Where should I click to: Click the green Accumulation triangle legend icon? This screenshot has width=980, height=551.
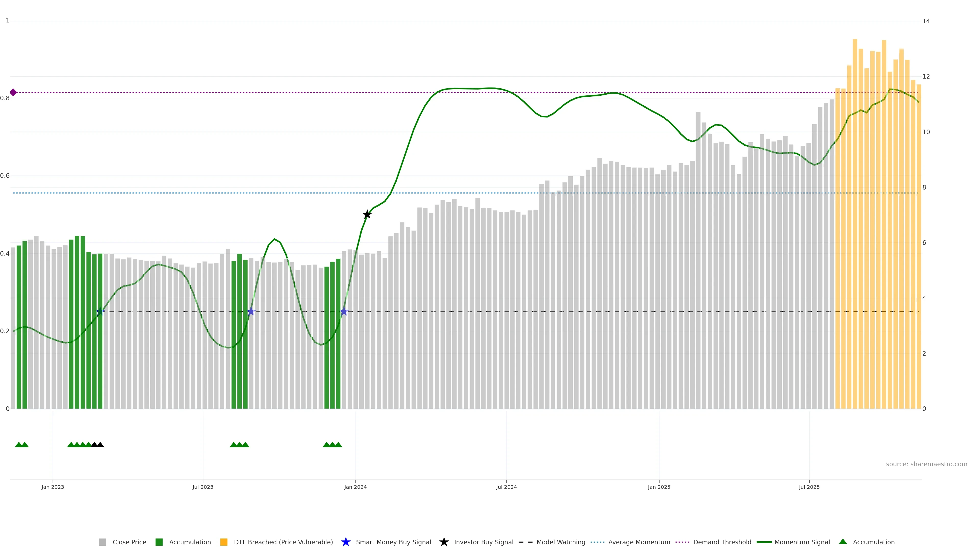843,542
